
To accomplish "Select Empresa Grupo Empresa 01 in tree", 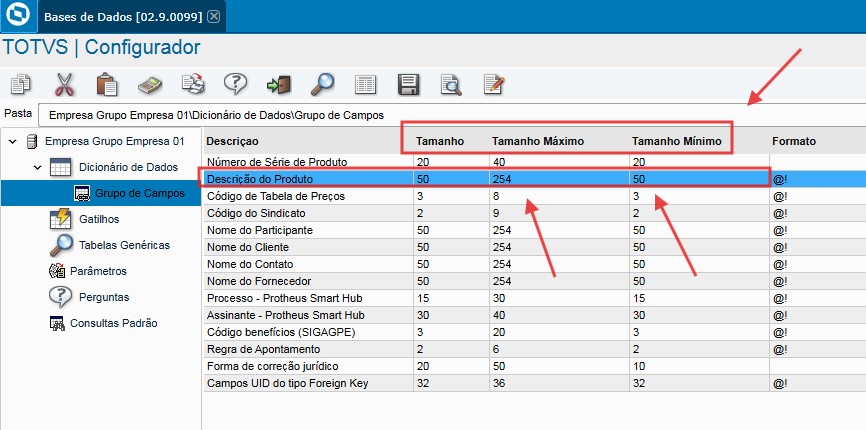I will (x=114, y=141).
